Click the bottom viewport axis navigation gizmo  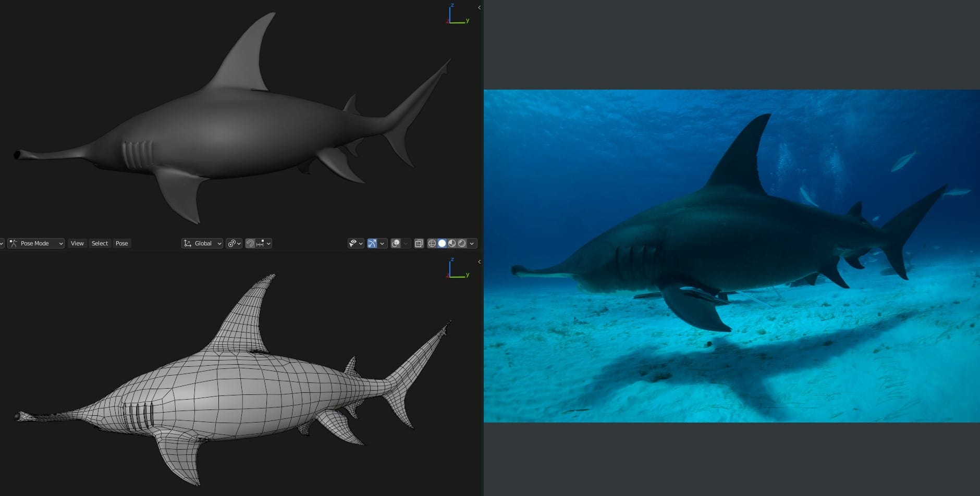(457, 269)
